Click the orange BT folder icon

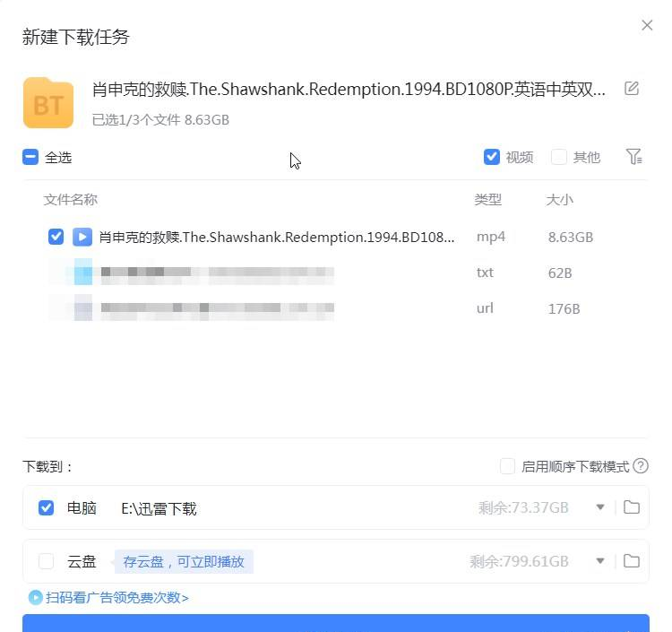tap(48, 102)
